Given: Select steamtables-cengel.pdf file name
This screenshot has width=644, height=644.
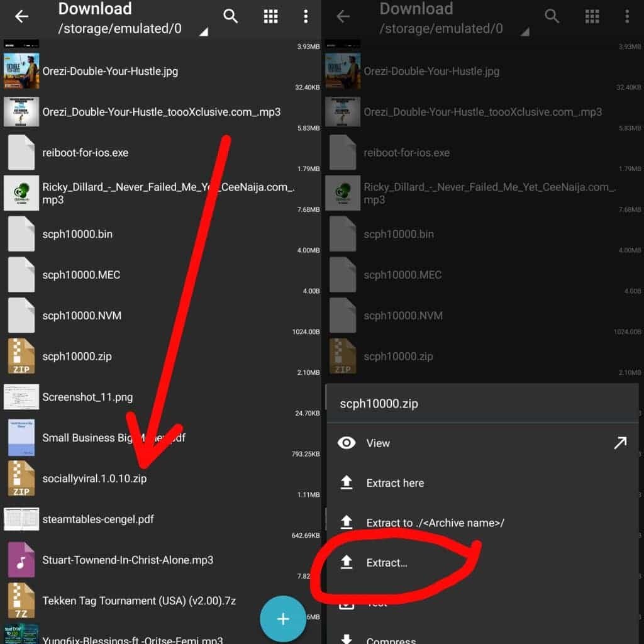Looking at the screenshot, I should pyautogui.click(x=97, y=519).
